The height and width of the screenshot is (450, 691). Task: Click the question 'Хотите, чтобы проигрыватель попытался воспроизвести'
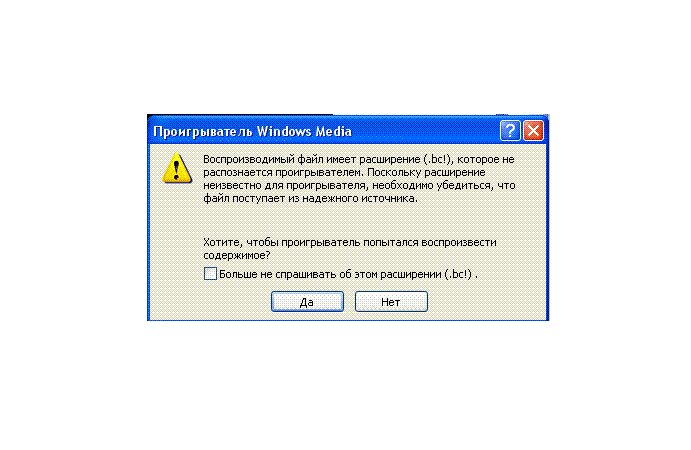click(x=350, y=242)
